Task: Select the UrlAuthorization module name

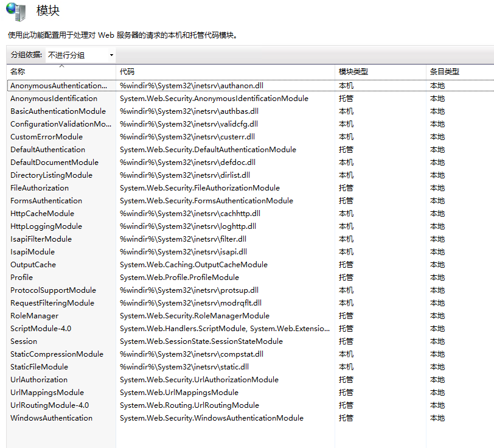Action: coord(39,380)
